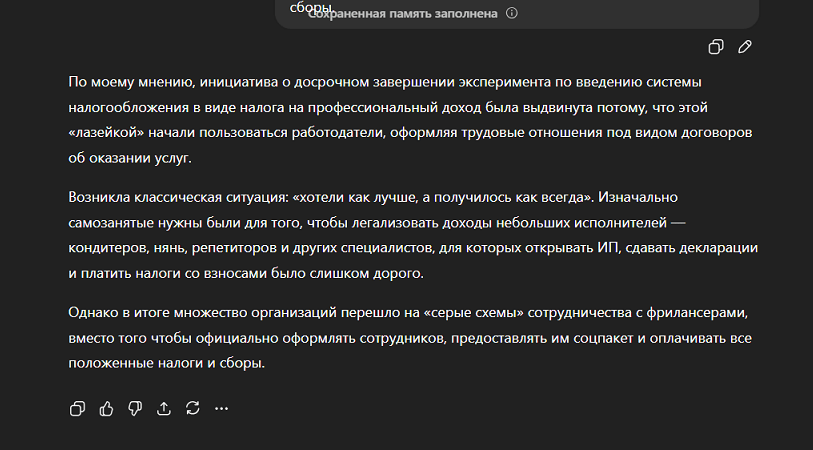Click the info icon beside memory notice

coord(512,14)
